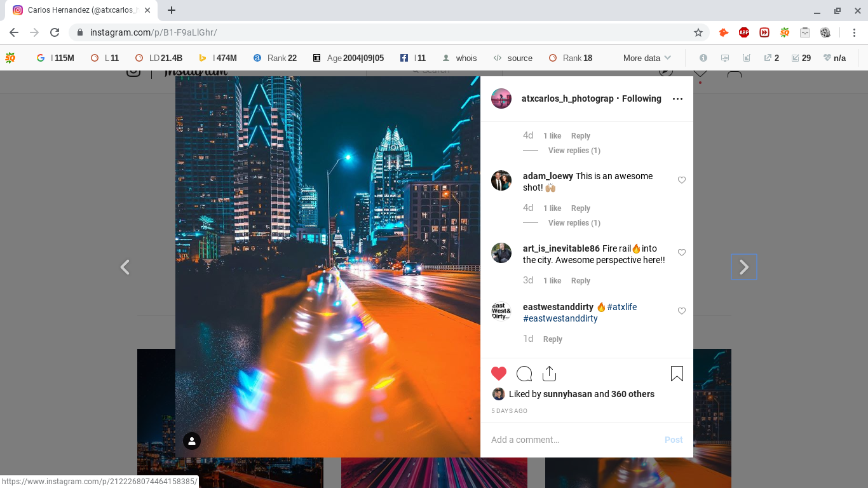Click browser back button
Screen dimensions: 868x488
click(x=14, y=32)
